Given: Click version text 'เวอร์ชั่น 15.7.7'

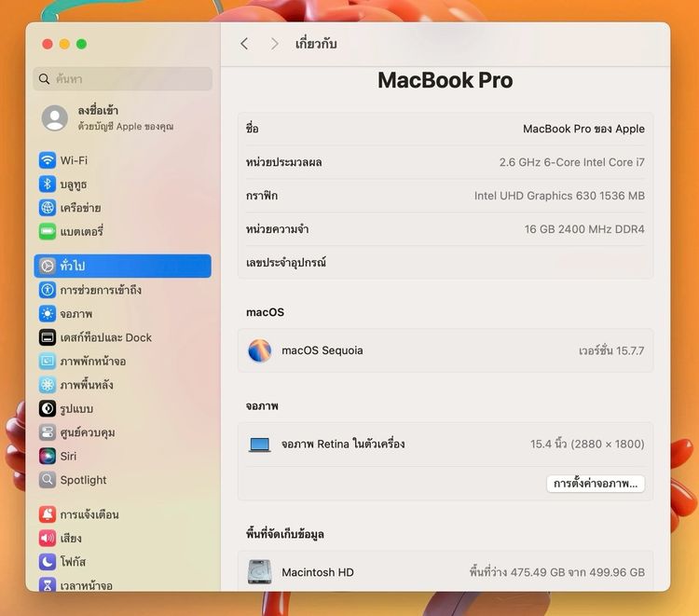Looking at the screenshot, I should pos(611,350).
